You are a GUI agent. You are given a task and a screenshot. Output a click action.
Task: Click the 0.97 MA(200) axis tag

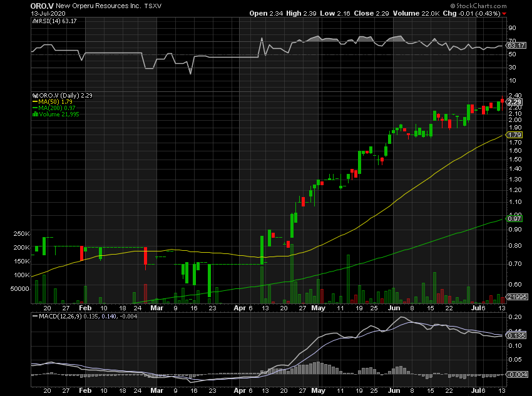[514, 219]
